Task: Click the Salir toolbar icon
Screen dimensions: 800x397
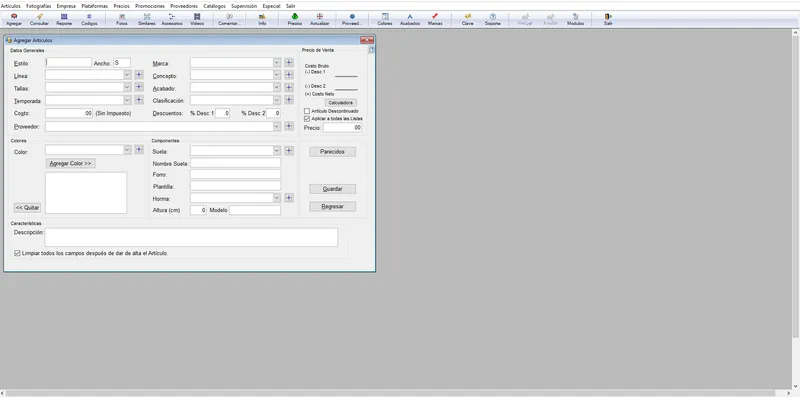Action: 608,19
